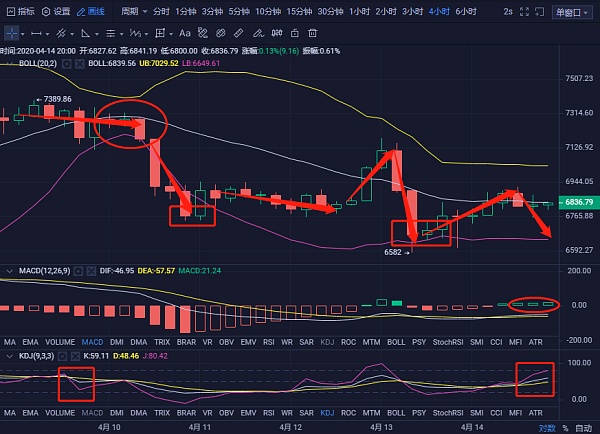Expand rectangle tool options arrow
Viewport: 600px width, 434px height.
(171, 34)
